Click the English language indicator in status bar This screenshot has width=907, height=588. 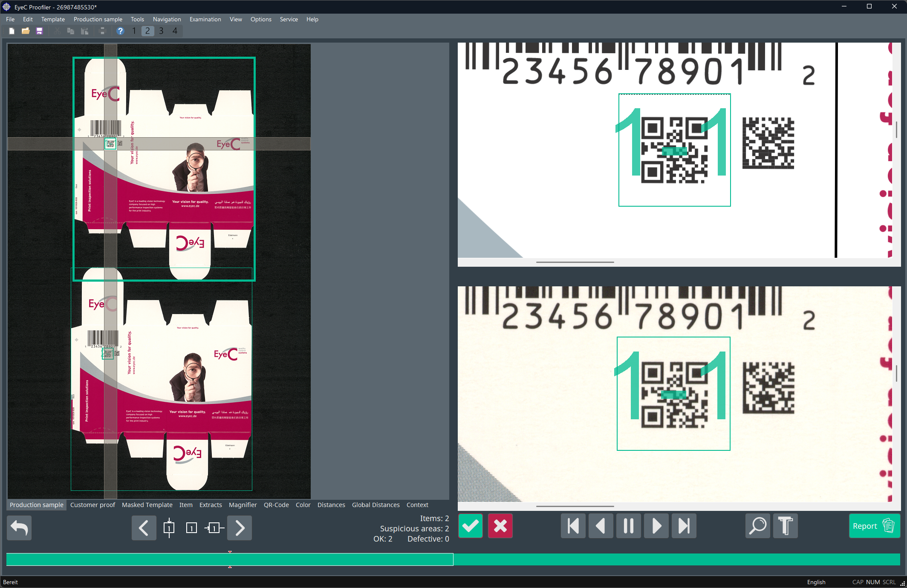(x=816, y=582)
